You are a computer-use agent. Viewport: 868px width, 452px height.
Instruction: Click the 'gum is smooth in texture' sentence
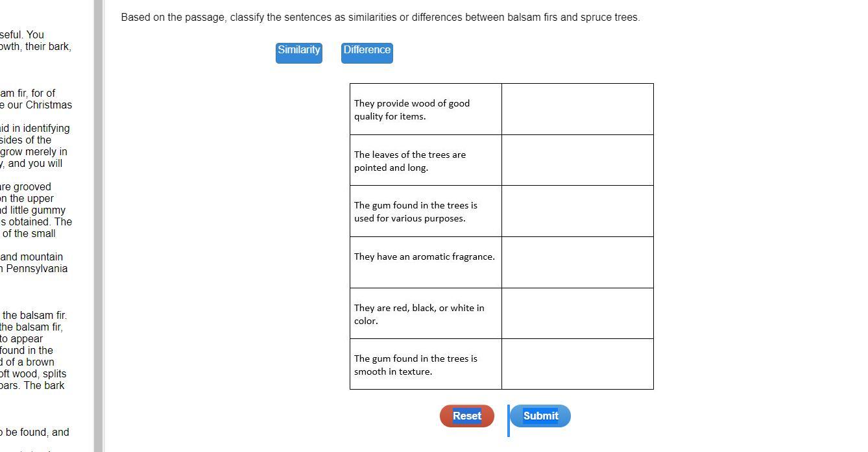(415, 365)
